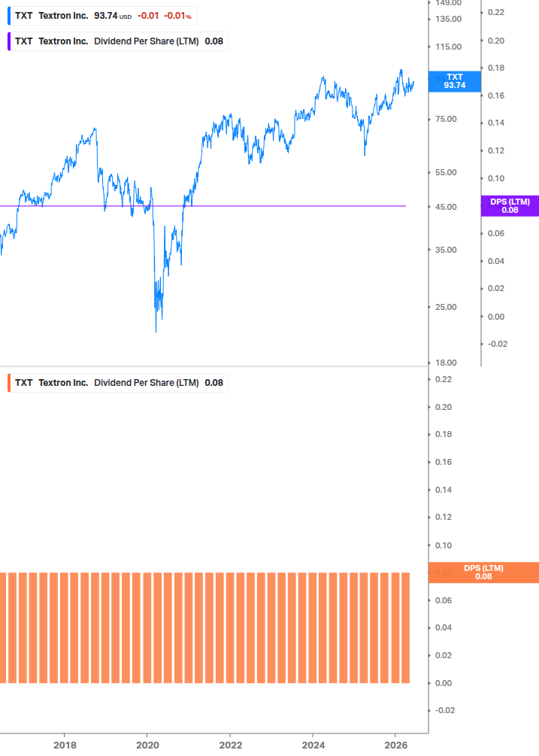The height and width of the screenshot is (756, 539).
Task: Click the -0.01% change value in price legend
Action: [x=177, y=16]
